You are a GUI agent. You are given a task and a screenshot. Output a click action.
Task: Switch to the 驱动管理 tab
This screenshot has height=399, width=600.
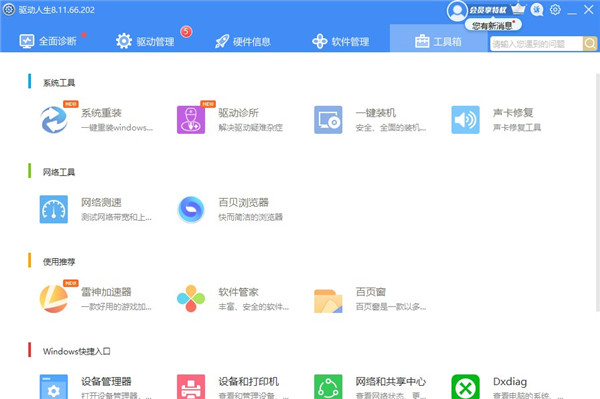point(145,41)
